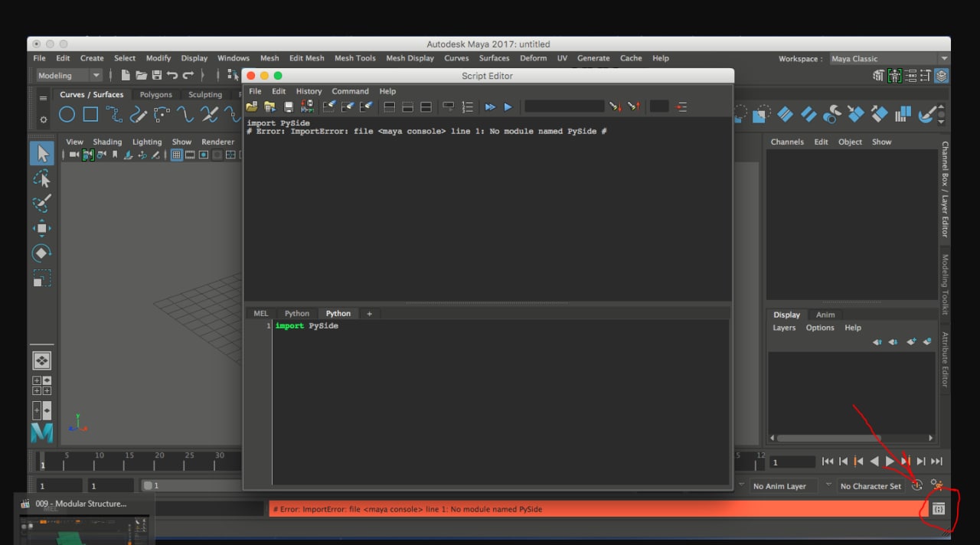
Task: Click Source Script icon in Script Editor
Action: (x=269, y=106)
